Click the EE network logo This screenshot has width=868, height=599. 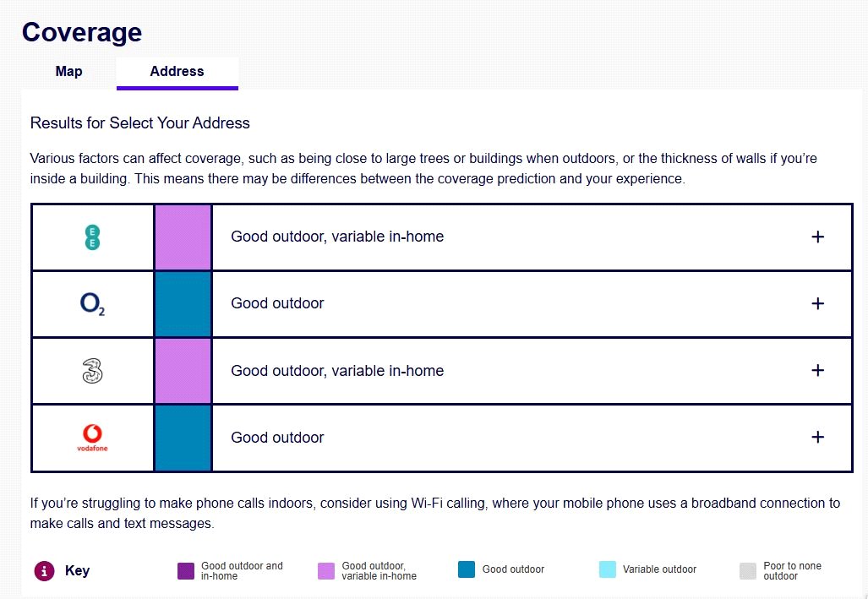pos(93,237)
